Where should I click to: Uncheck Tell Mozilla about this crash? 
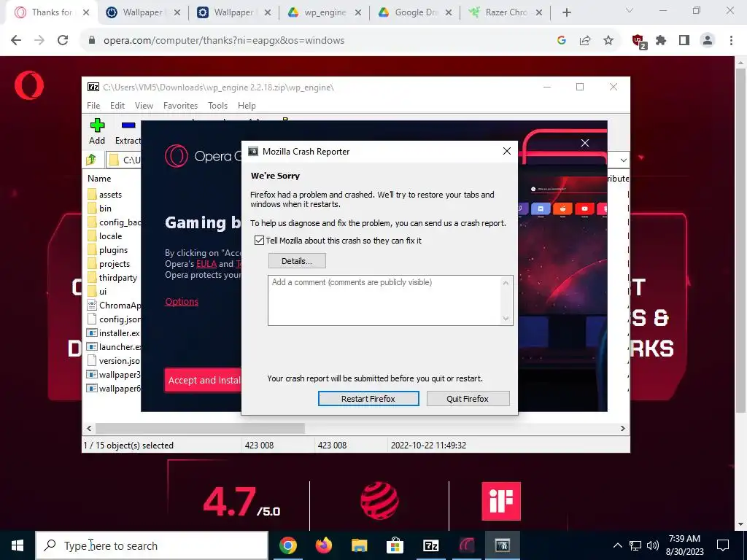tap(259, 241)
